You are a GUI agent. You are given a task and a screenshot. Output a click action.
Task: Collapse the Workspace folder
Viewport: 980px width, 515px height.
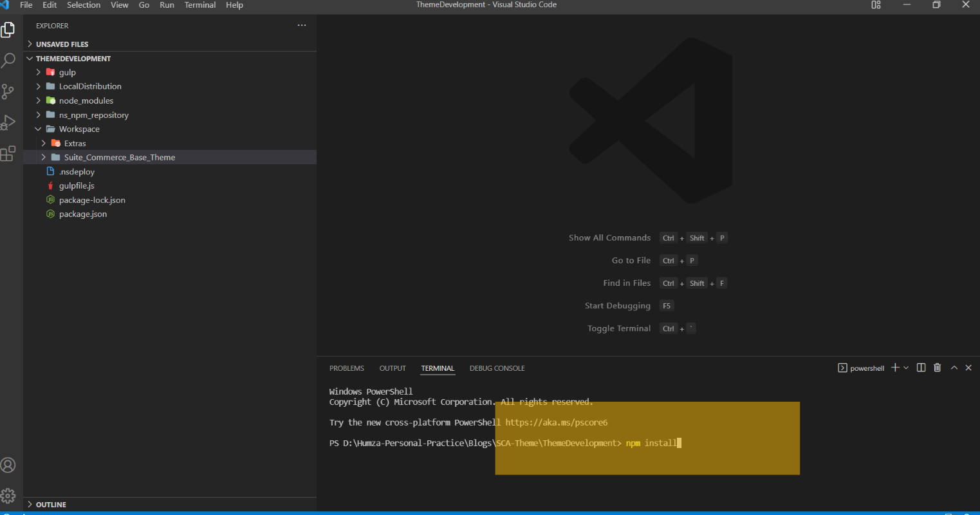[x=79, y=129]
